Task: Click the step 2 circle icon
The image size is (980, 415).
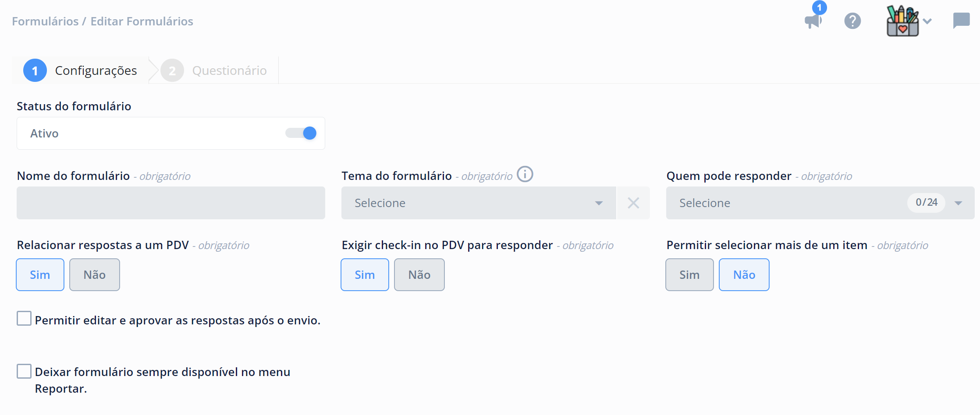Action: (x=172, y=70)
